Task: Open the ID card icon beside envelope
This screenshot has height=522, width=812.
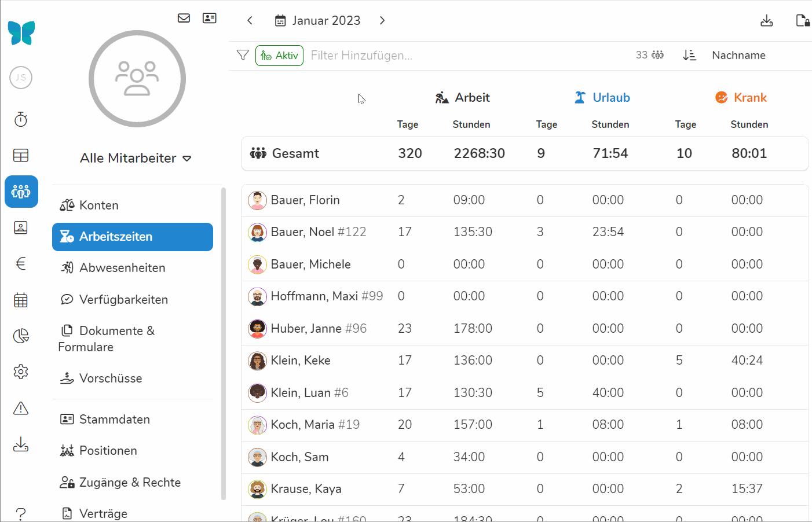Action: (209, 18)
